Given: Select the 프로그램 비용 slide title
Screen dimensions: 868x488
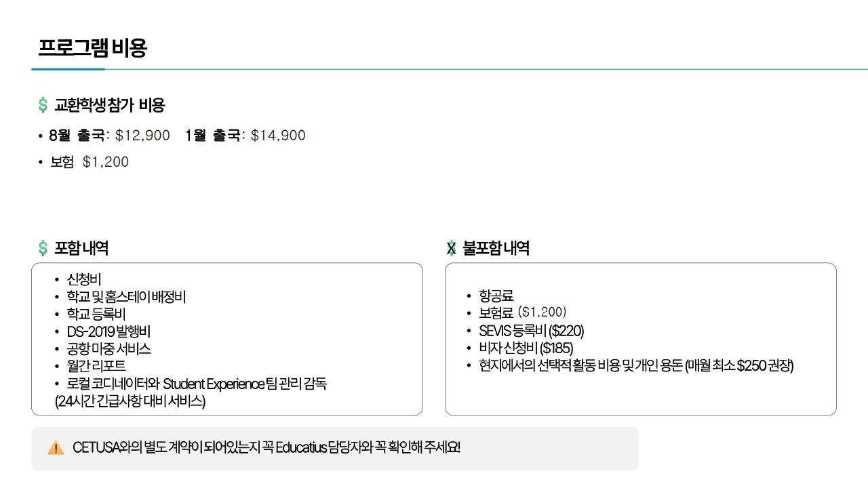Looking at the screenshot, I should coord(93,48).
